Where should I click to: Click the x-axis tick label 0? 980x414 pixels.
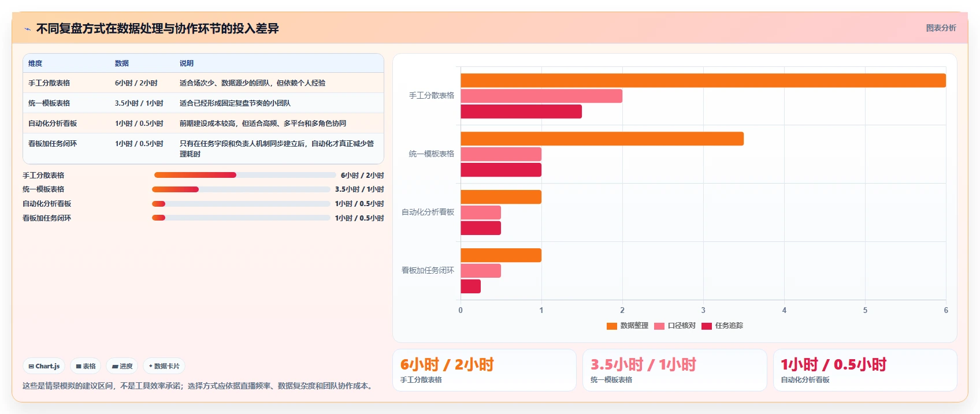(461, 311)
